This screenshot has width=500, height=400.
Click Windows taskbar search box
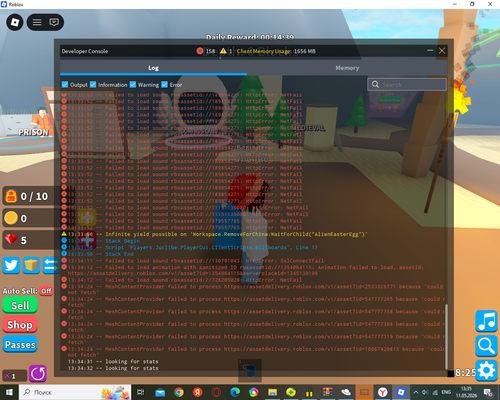pos(75,392)
